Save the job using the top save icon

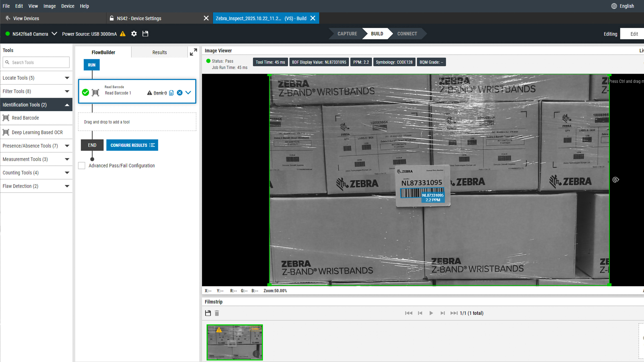tap(145, 34)
